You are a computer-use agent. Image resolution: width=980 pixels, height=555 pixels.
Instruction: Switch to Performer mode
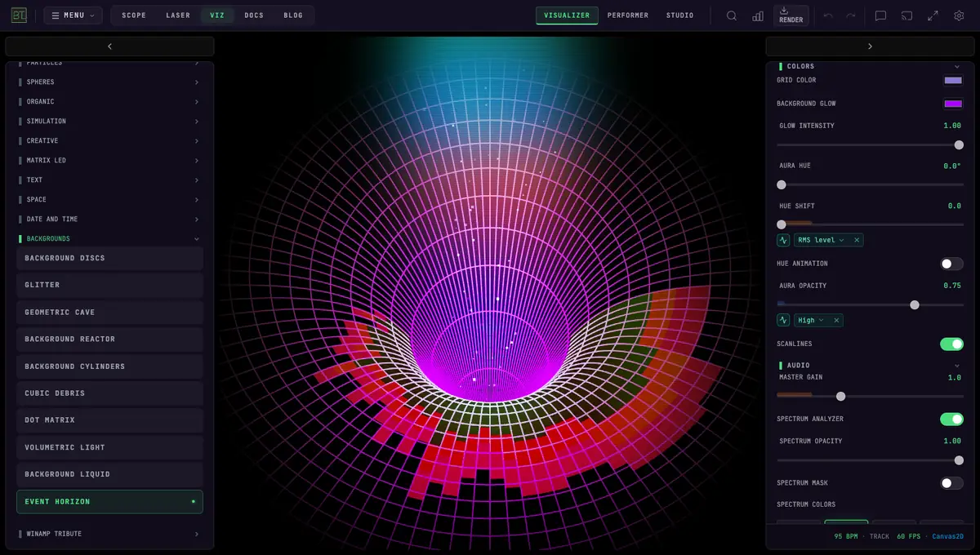coord(628,16)
